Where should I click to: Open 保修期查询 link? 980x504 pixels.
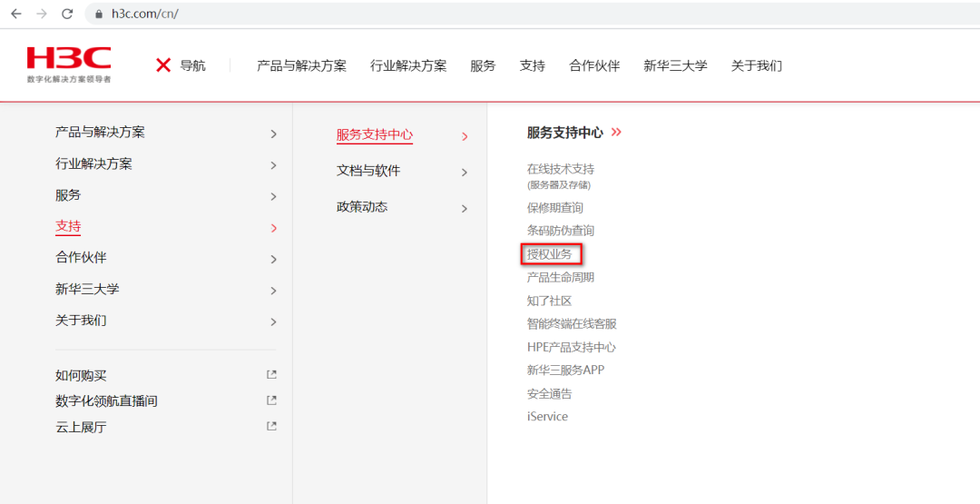[555, 208]
